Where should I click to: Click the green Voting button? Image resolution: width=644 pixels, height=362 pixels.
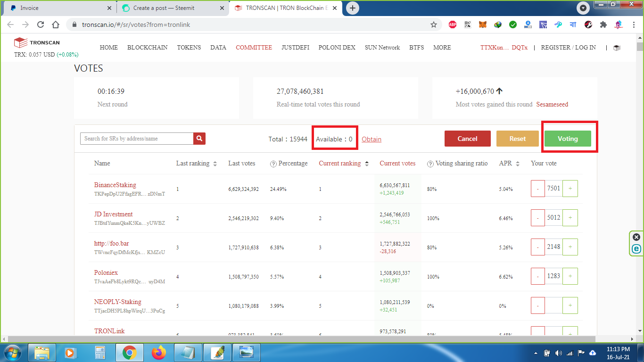coord(568,139)
